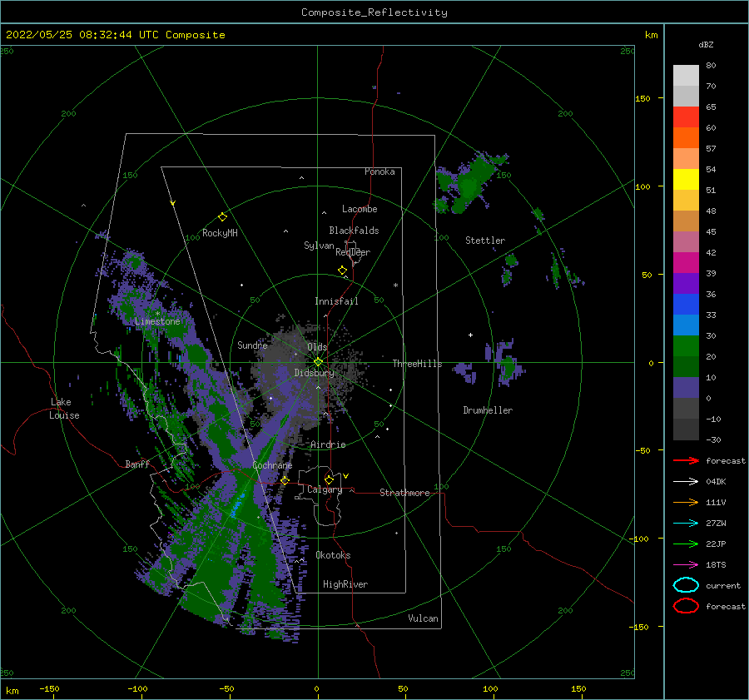Click the yellow diamond at the radar center
The width and height of the screenshot is (749, 700).
click(318, 362)
